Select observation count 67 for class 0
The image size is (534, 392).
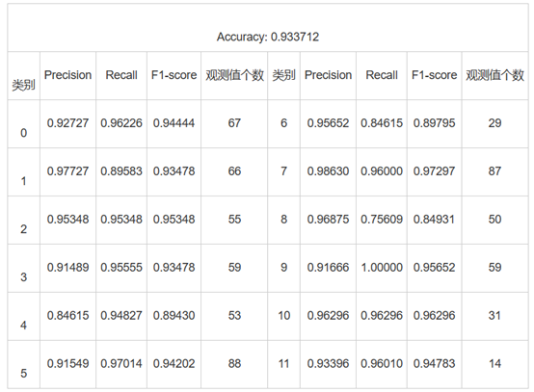tap(234, 123)
